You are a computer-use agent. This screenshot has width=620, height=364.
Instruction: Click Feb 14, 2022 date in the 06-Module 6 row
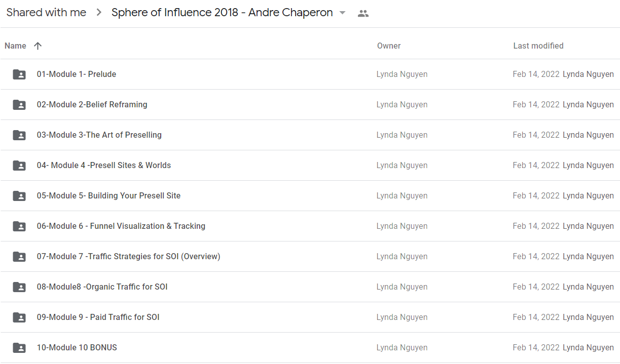click(536, 226)
